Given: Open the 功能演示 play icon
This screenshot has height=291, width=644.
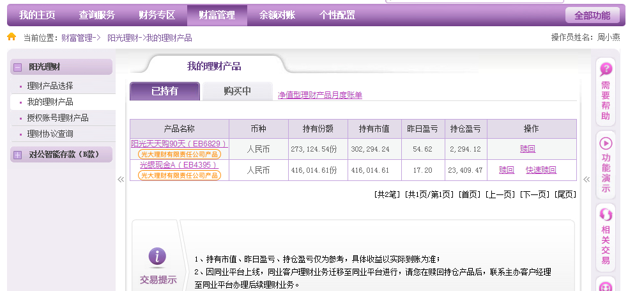Looking at the screenshot, I should [x=605, y=143].
